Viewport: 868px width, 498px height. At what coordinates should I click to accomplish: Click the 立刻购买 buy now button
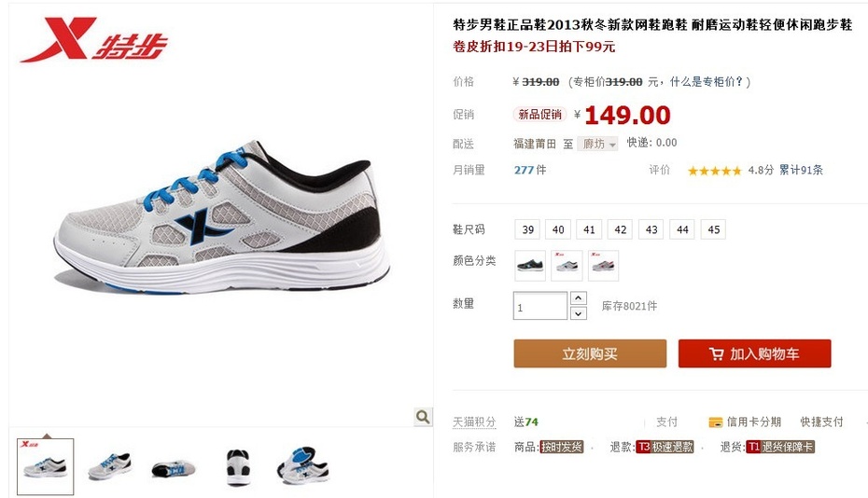[x=590, y=353]
